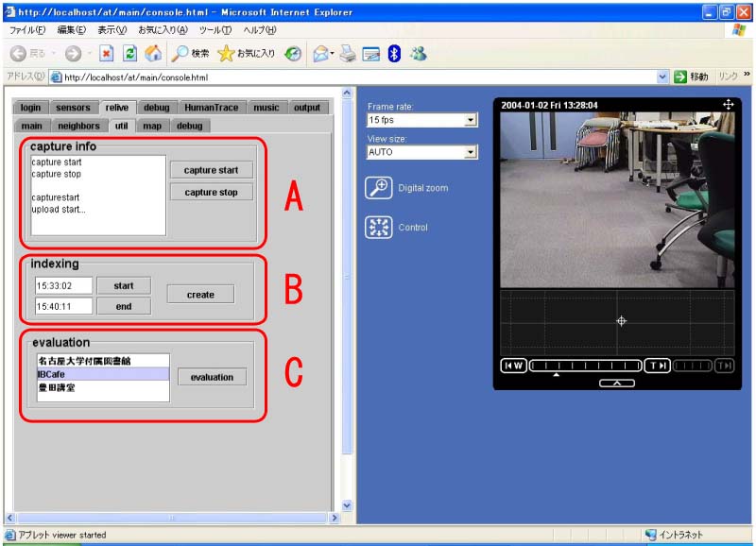Switch to the sensors tab
The width and height of the screenshot is (756, 546).
coord(73,108)
